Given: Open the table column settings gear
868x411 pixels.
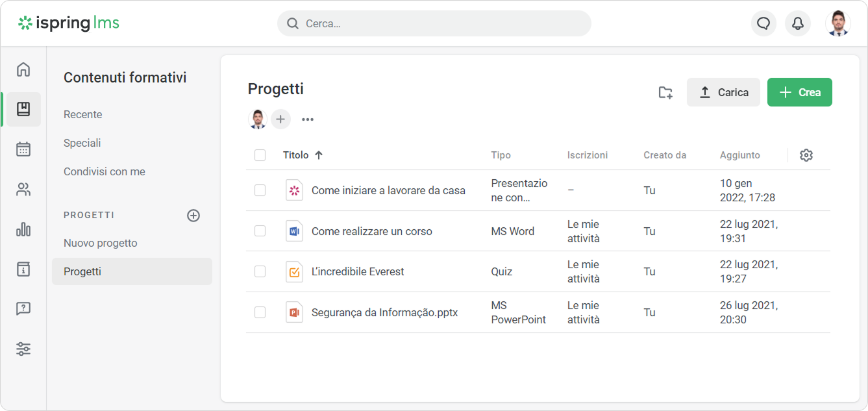Looking at the screenshot, I should pyautogui.click(x=806, y=155).
